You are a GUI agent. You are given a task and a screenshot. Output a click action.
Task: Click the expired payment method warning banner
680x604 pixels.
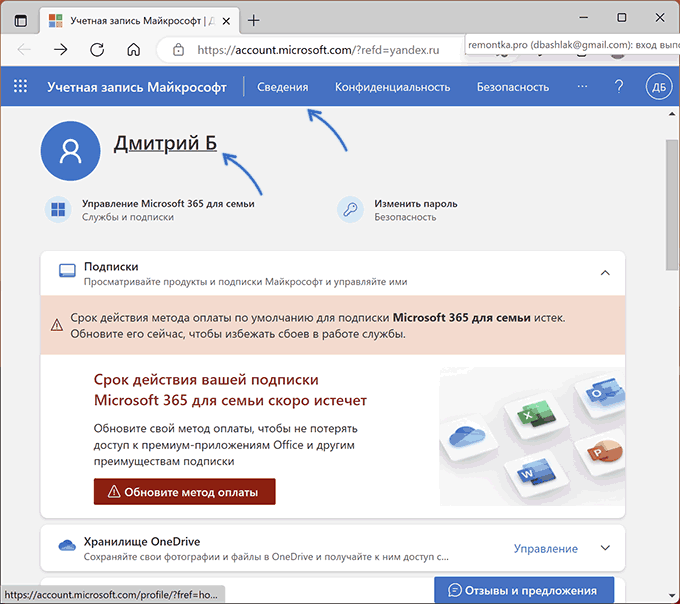tap(333, 326)
